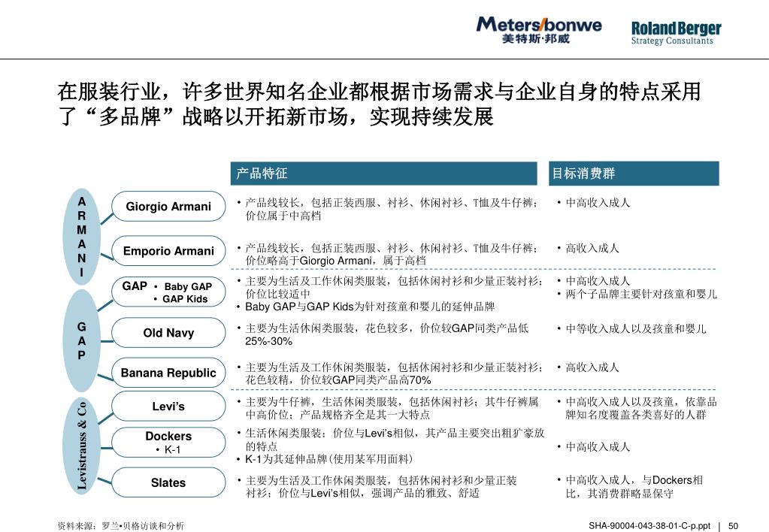This screenshot has height=532, width=769.
Task: Select text K-1为其延伸品牌(使用某军用面料)
Action: click(328, 459)
